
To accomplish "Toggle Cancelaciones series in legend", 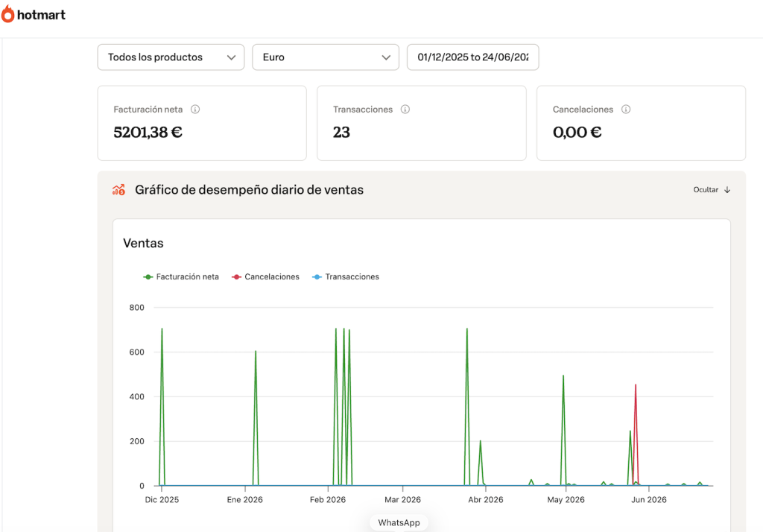I will click(266, 276).
